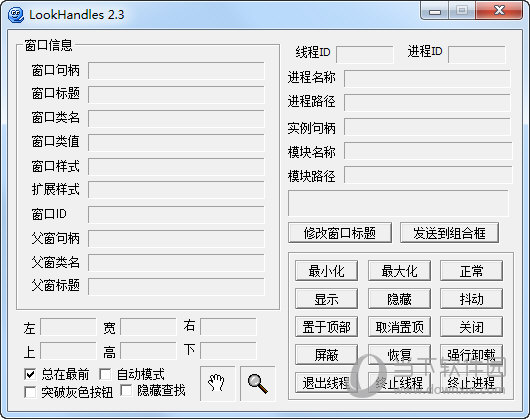Enable the 自动模式 checkbox
Image resolution: width=530 pixels, height=419 pixels.
tap(105, 374)
